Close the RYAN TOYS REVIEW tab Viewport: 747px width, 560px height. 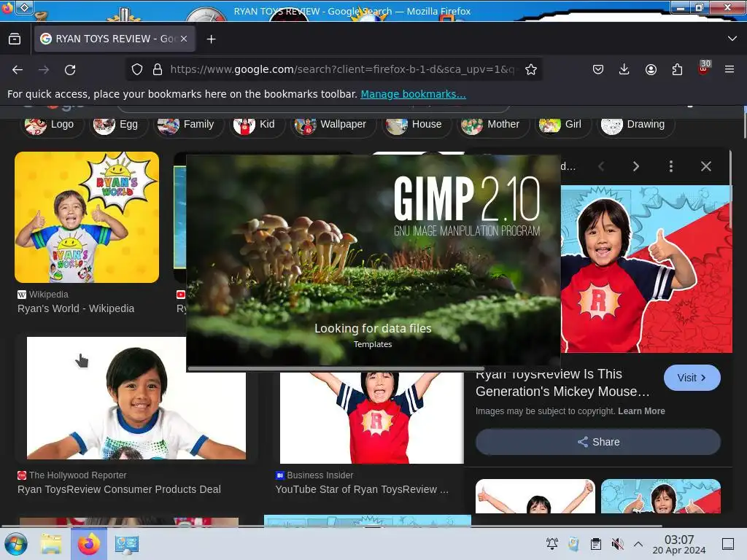184,39
